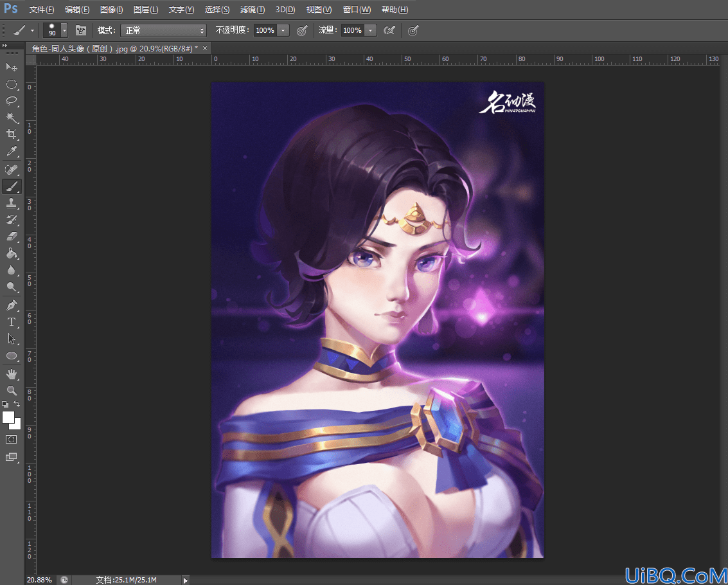Open the 帮助(H) menu
The width and height of the screenshot is (728, 585).
[x=395, y=10]
